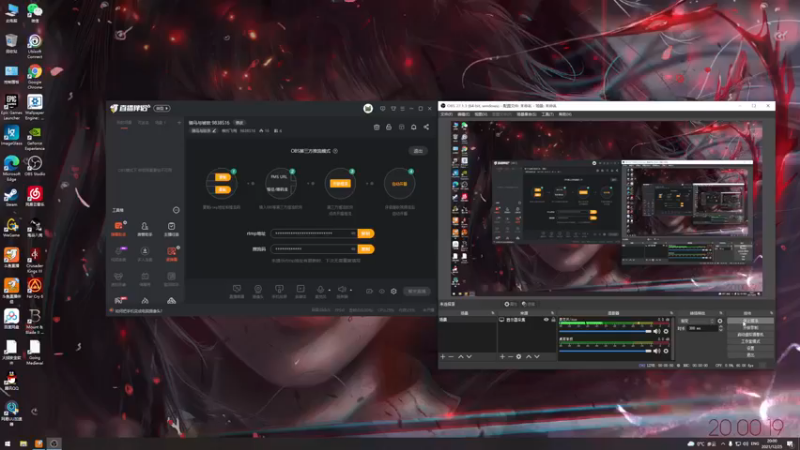Open the Help menu in OBS
800x450 pixels.
coord(565,115)
